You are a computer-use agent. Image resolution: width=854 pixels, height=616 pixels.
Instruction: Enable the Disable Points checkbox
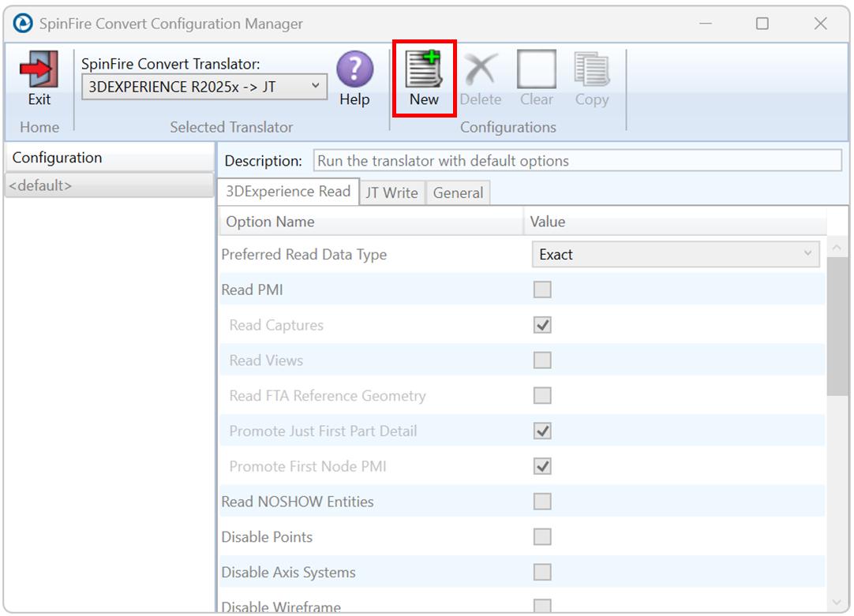(x=542, y=536)
